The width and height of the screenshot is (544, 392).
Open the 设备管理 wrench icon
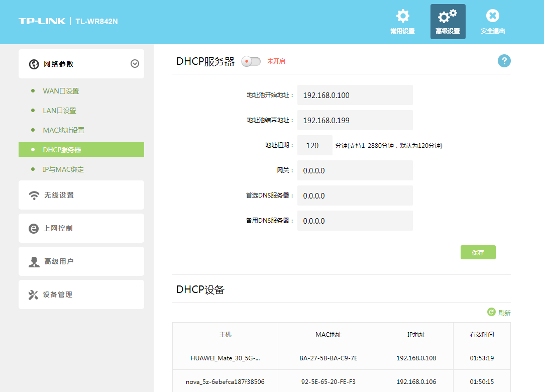tap(34, 294)
